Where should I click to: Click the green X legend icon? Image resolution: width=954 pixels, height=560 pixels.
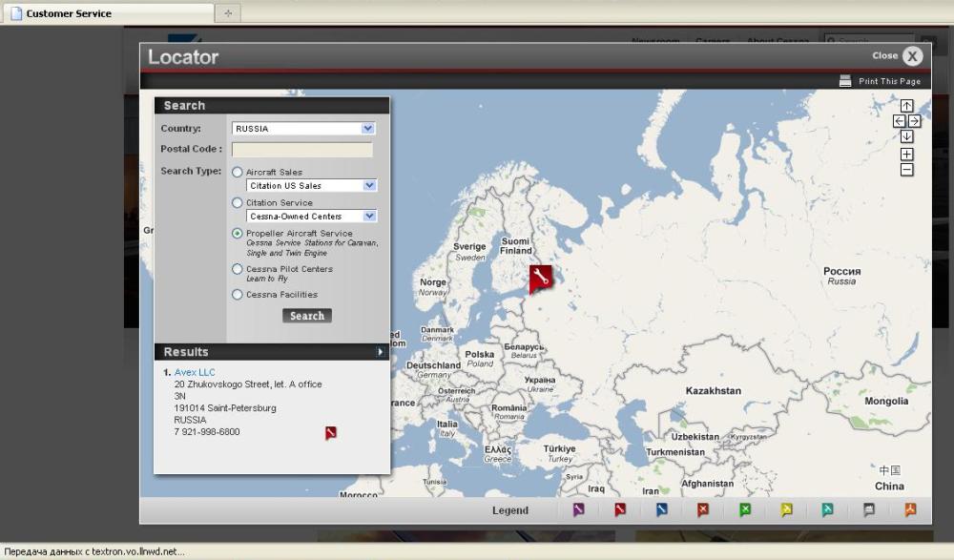tap(745, 510)
